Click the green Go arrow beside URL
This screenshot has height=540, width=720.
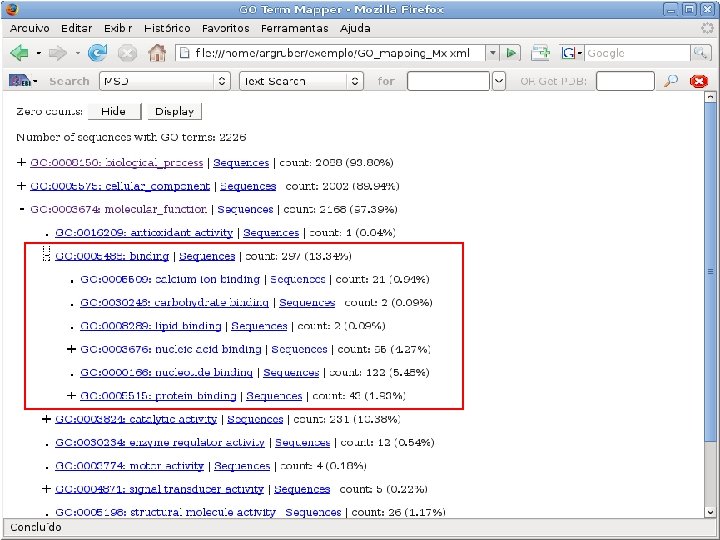click(x=511, y=53)
